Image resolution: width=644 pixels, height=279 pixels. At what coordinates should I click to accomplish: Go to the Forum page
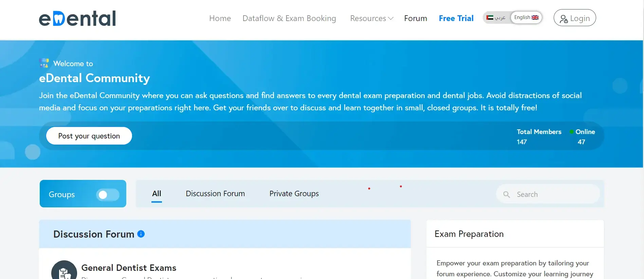(x=416, y=18)
